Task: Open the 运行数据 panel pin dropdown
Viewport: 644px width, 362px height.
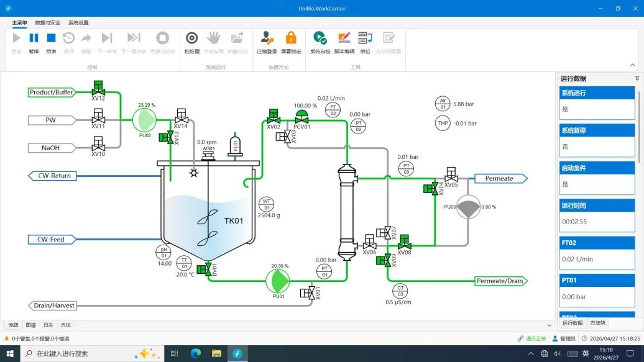Action: pos(637,78)
